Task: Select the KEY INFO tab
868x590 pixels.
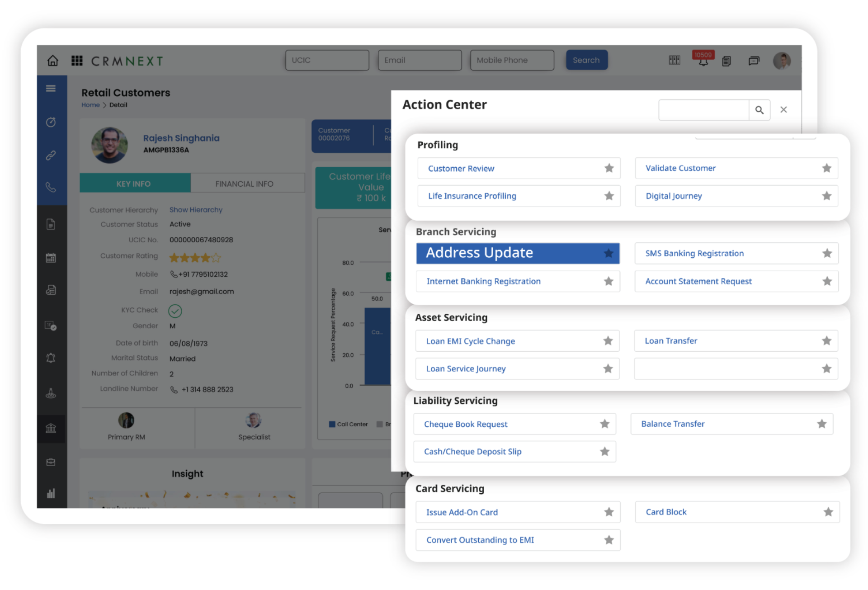Action: tap(134, 184)
